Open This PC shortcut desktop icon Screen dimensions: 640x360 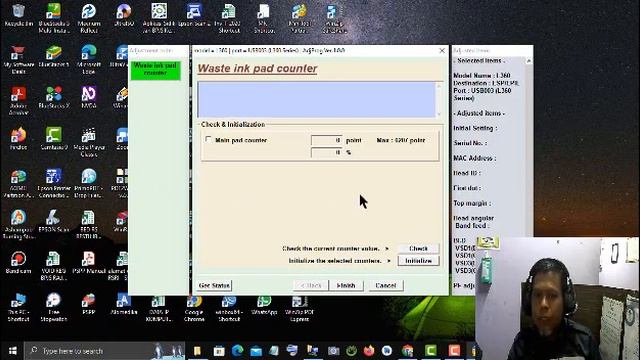18,307
